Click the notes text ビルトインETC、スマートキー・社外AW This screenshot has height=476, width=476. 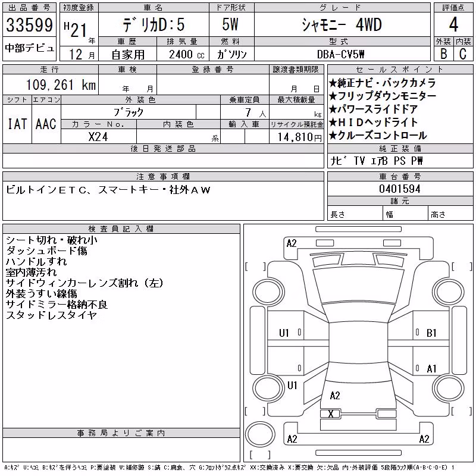[108, 190]
